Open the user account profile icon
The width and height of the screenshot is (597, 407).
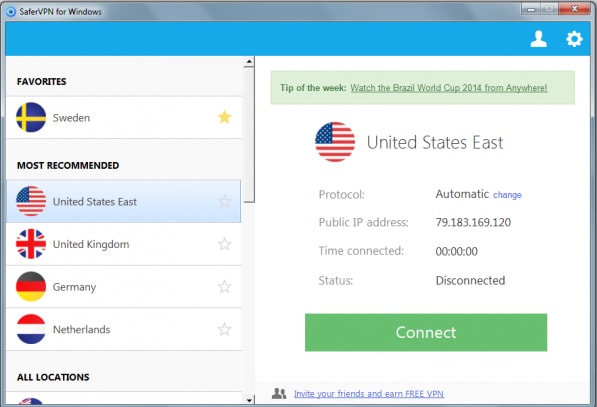[x=538, y=39]
